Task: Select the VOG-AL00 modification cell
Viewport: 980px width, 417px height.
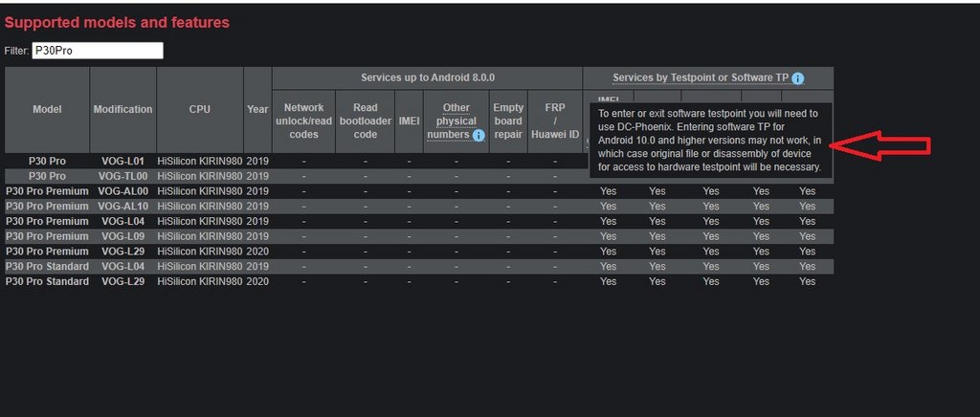Action: click(123, 191)
